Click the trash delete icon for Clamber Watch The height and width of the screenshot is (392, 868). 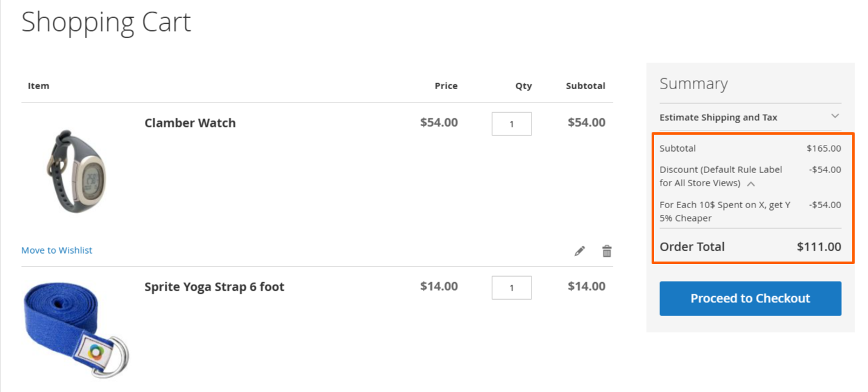point(607,251)
